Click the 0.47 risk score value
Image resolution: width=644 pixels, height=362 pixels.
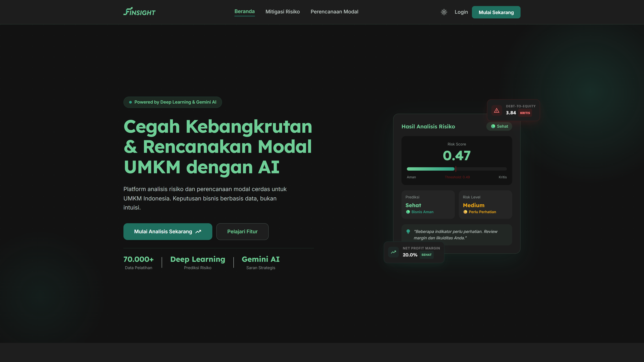[457, 156]
